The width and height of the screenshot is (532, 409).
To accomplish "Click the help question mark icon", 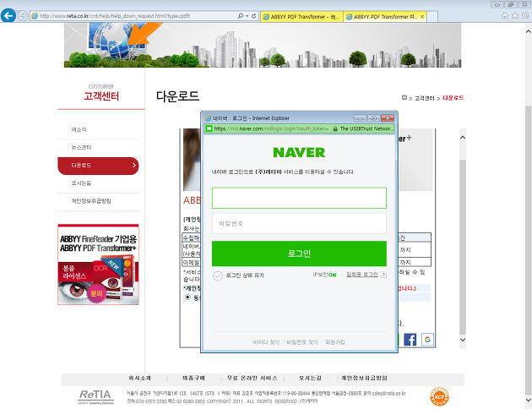I will coord(383,275).
